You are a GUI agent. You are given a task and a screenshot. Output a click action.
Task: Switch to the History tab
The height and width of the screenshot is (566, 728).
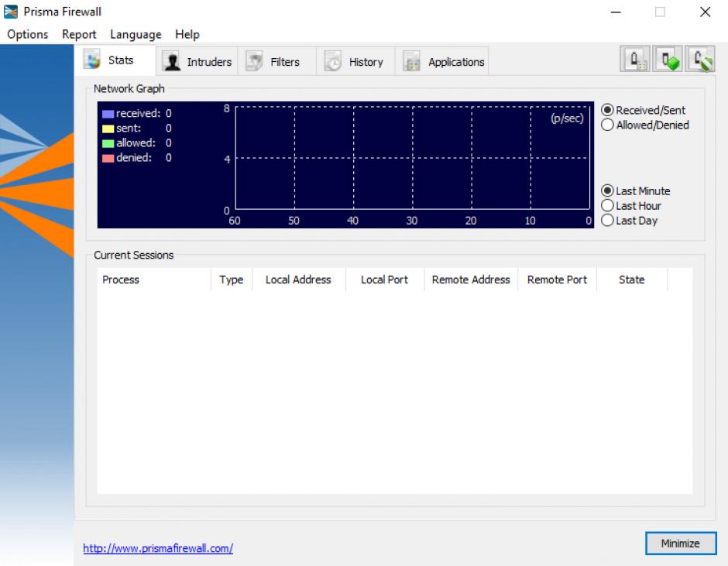pos(355,62)
